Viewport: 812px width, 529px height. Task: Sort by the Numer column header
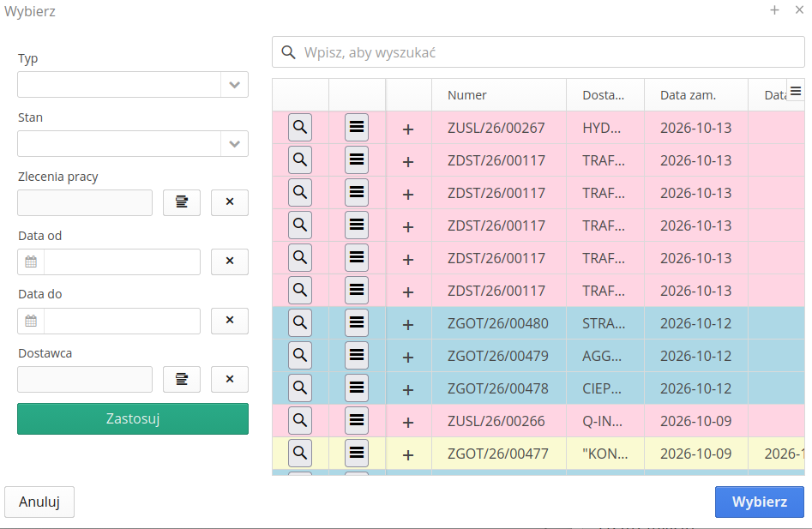point(499,95)
